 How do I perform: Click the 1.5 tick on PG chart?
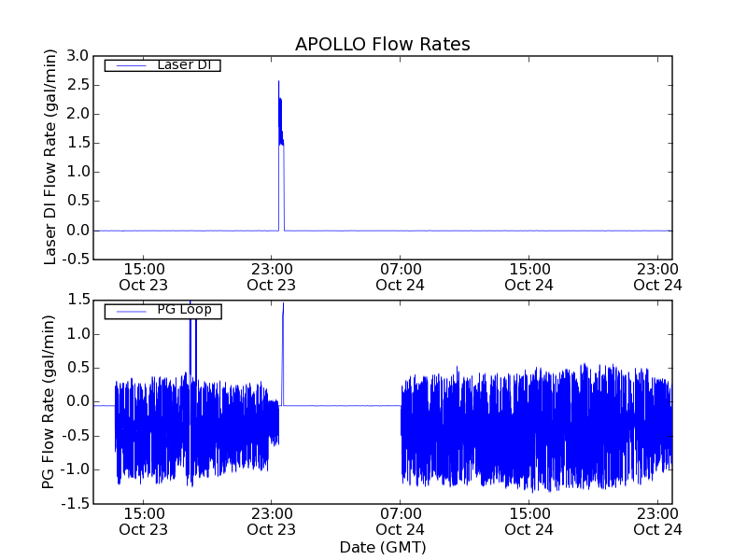coord(78,300)
